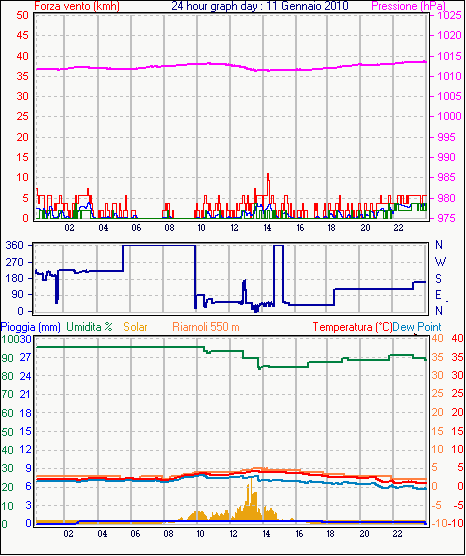Click the 90 value on wind direction axis
Screen dimensions: 466x556
tap(17, 295)
